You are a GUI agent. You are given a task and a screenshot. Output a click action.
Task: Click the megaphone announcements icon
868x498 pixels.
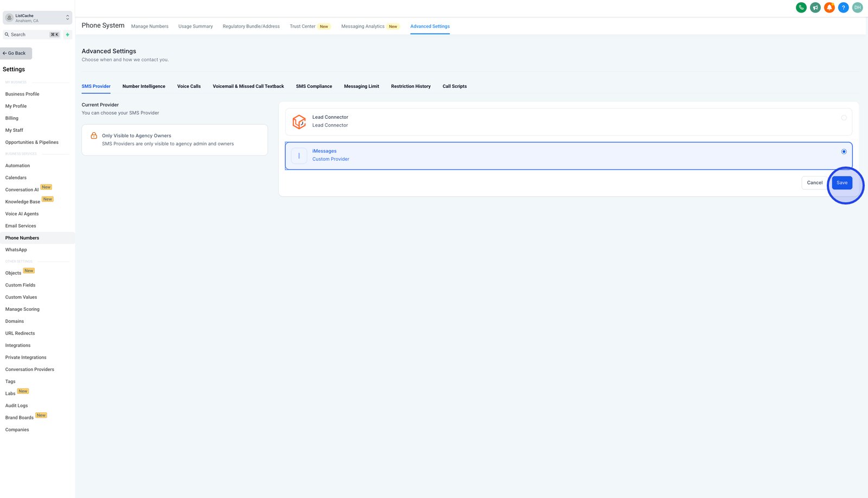pos(815,8)
